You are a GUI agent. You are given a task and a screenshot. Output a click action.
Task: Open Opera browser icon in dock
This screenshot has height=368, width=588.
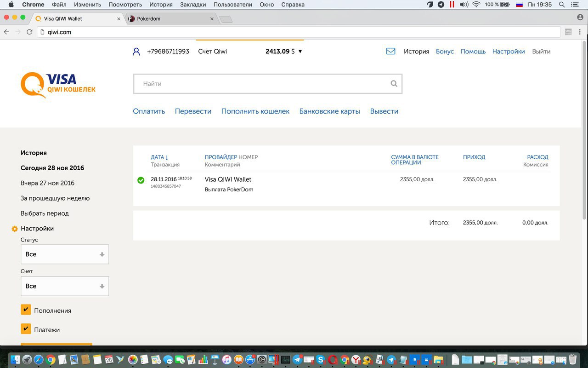tap(332, 360)
